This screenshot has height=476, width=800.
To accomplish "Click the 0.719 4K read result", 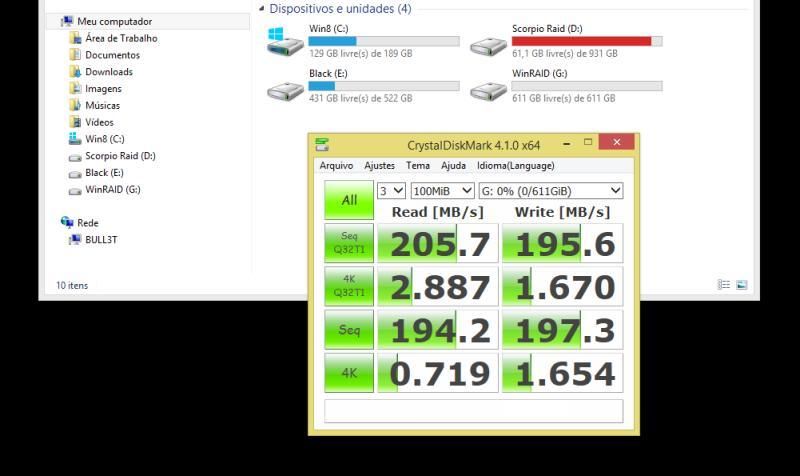I will (438, 373).
